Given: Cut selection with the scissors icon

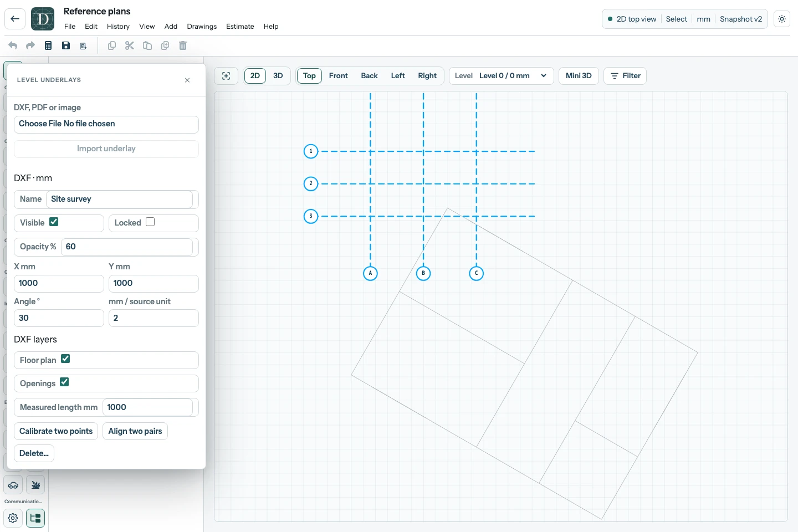Looking at the screenshot, I should pos(130,45).
